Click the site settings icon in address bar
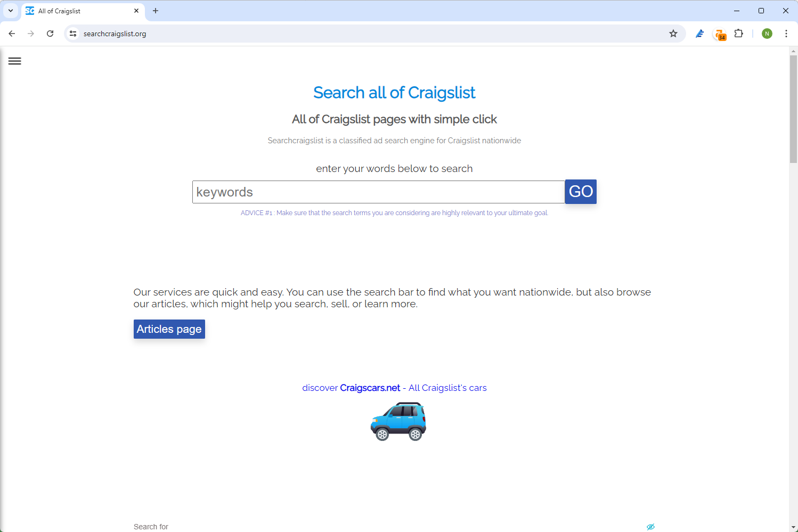 pos(72,33)
